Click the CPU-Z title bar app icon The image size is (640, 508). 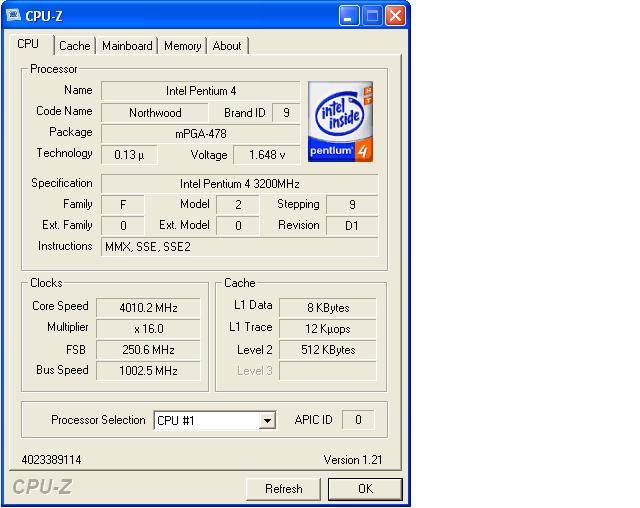click(x=13, y=16)
